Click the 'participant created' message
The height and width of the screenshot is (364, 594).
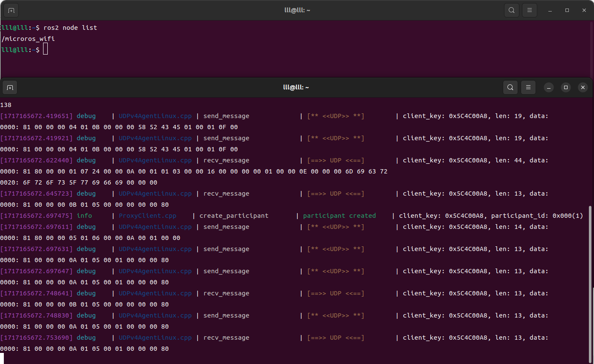tap(340, 216)
